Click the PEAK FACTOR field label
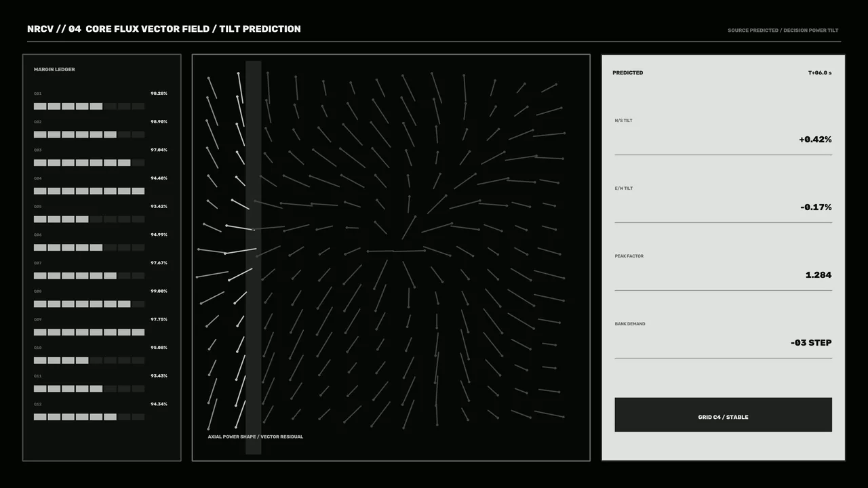 (x=629, y=256)
